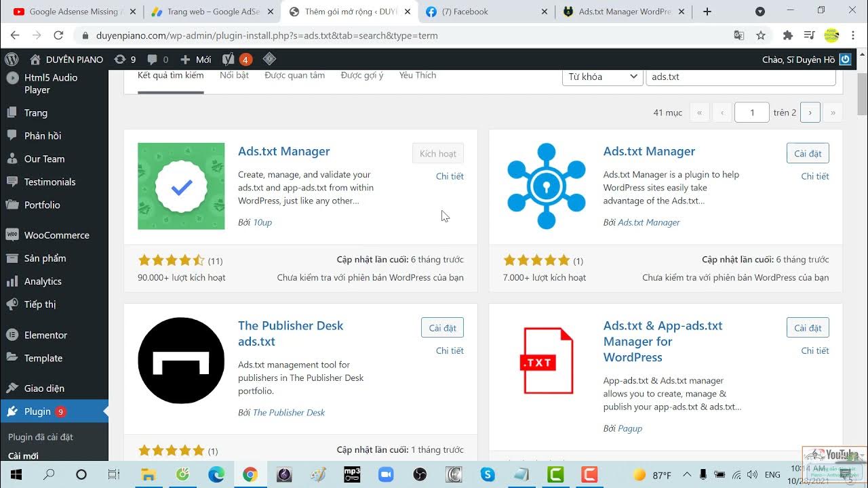Open 'Ads.txt Manager' author link
868x488 pixels.
click(x=648, y=222)
